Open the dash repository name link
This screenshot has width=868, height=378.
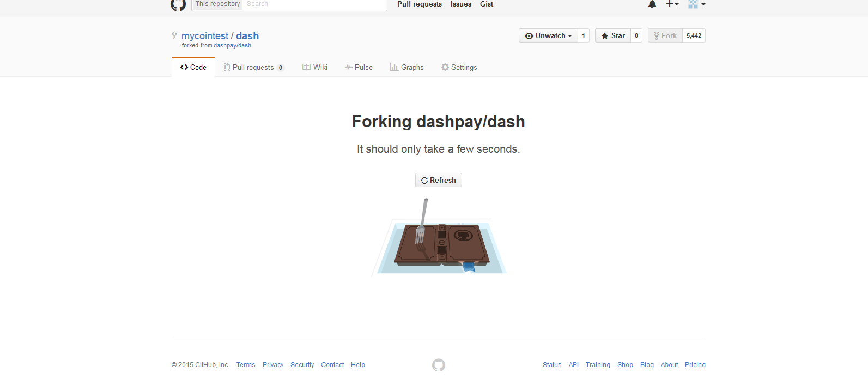(x=247, y=36)
